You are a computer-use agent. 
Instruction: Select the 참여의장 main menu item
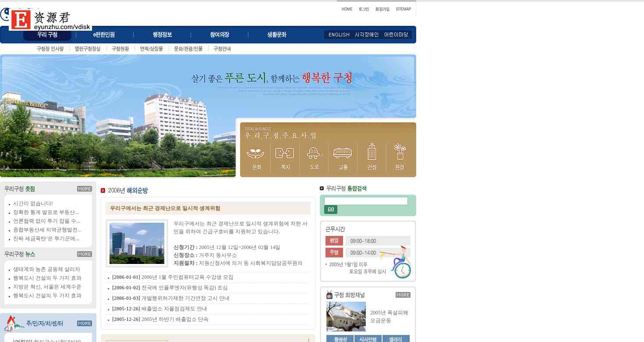219,35
